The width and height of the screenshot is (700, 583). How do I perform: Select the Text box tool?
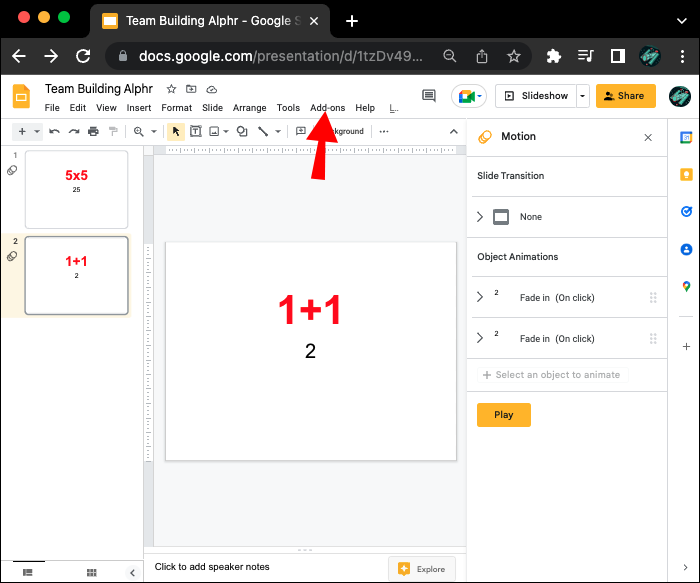pyautogui.click(x=196, y=131)
